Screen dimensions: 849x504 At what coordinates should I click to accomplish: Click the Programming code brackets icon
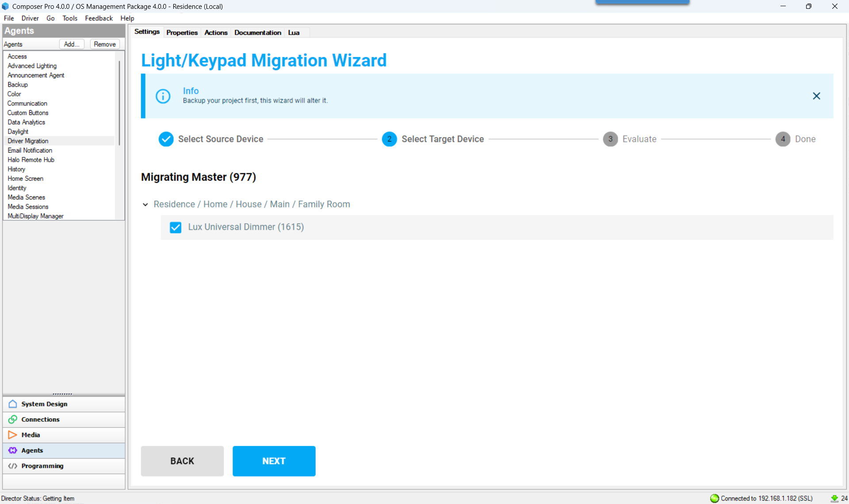[13, 466]
